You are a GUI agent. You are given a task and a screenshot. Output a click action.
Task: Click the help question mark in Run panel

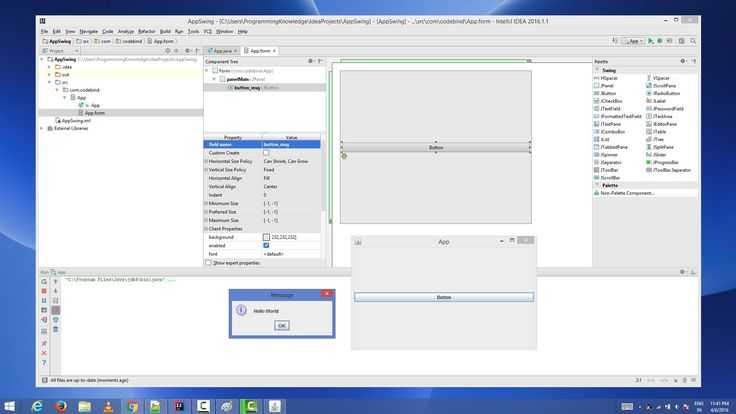(x=44, y=363)
